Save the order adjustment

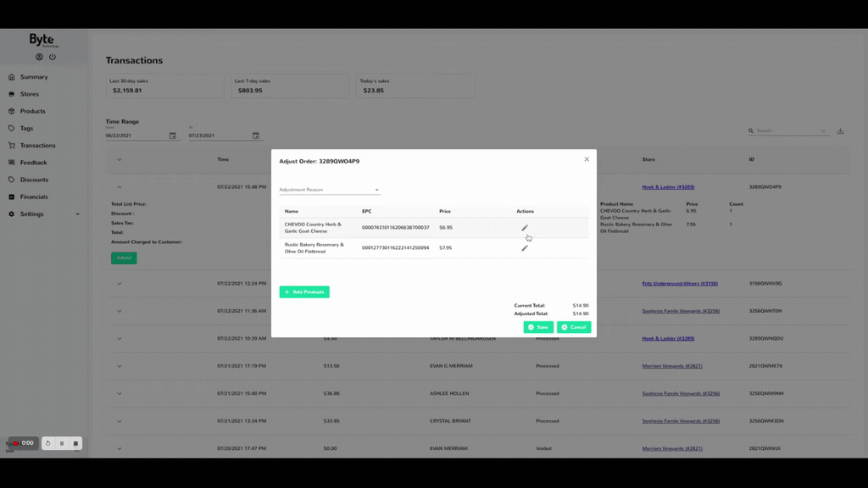tap(538, 327)
